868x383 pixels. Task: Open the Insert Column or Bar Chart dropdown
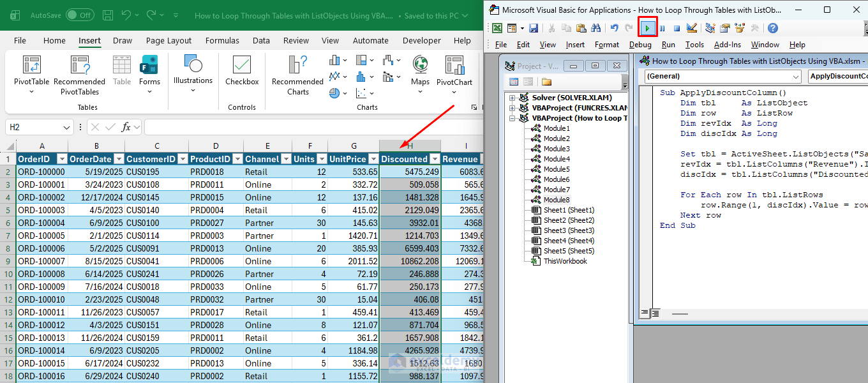(x=345, y=60)
